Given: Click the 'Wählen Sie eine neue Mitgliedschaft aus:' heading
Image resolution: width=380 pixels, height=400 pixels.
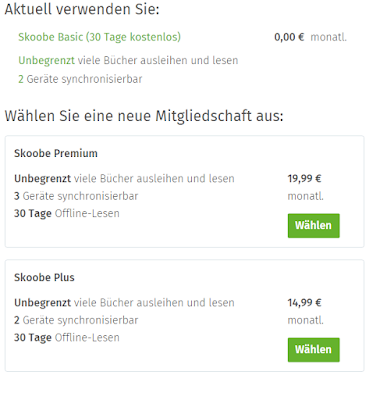Looking at the screenshot, I should coord(144,116).
